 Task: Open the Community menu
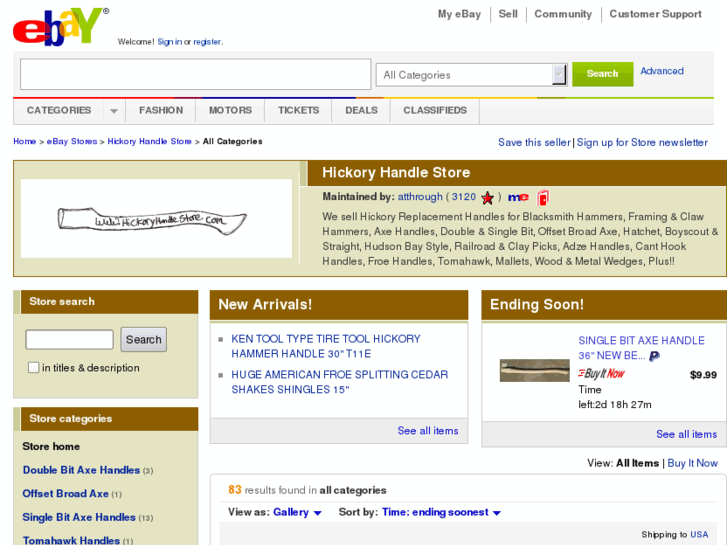[x=563, y=14]
